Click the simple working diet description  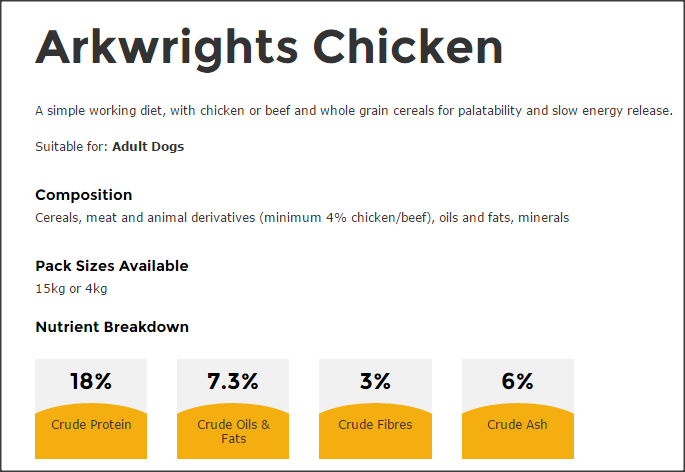click(x=354, y=111)
